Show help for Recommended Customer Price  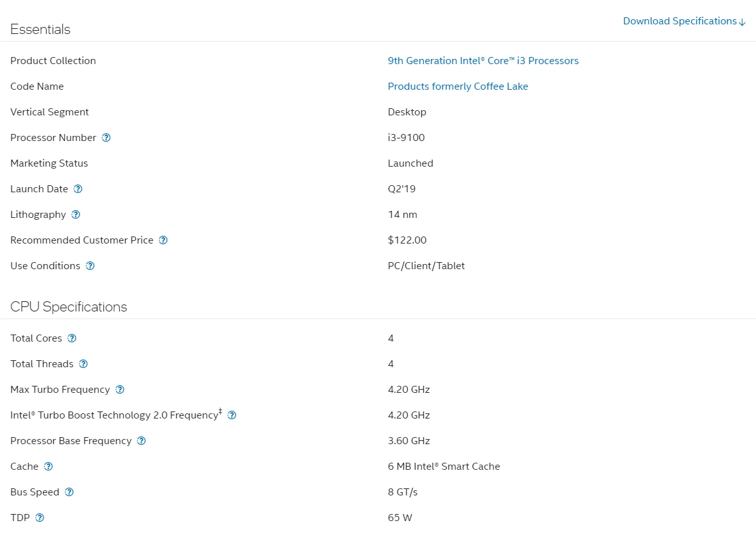163,240
